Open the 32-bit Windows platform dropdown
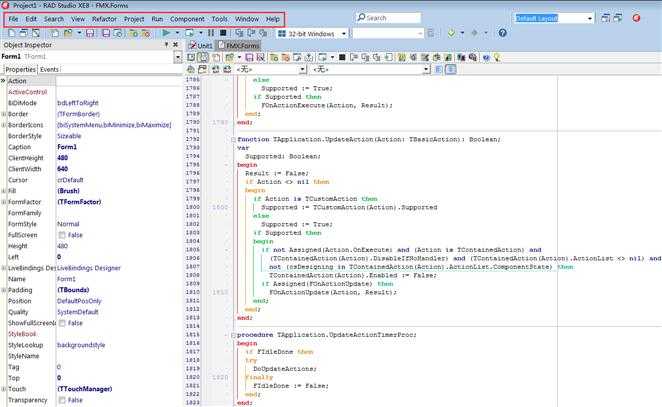662x407 pixels. click(x=344, y=33)
